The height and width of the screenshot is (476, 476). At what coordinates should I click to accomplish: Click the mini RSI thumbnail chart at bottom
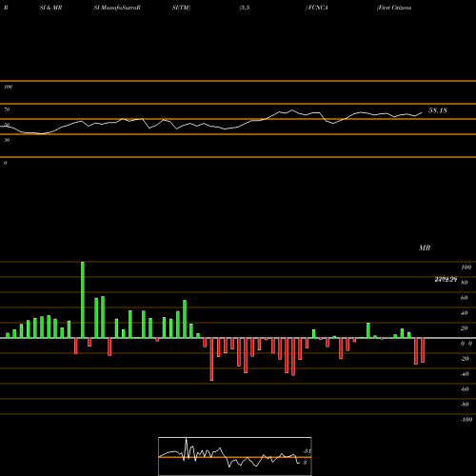click(x=235, y=456)
